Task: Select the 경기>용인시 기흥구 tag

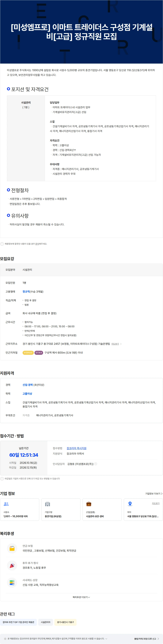Action: coord(65,622)
